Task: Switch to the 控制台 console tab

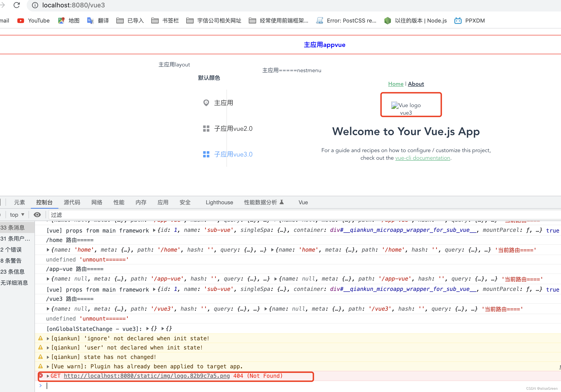Action: pos(44,202)
